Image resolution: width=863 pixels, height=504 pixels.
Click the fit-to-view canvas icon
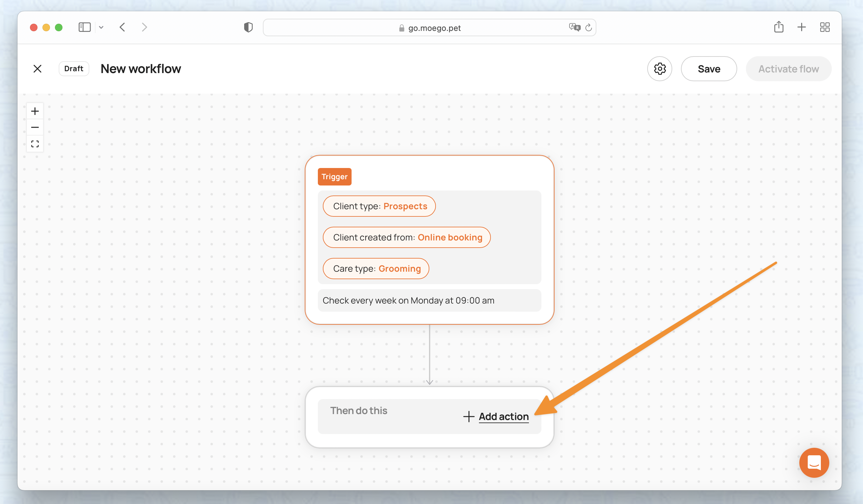point(35,144)
